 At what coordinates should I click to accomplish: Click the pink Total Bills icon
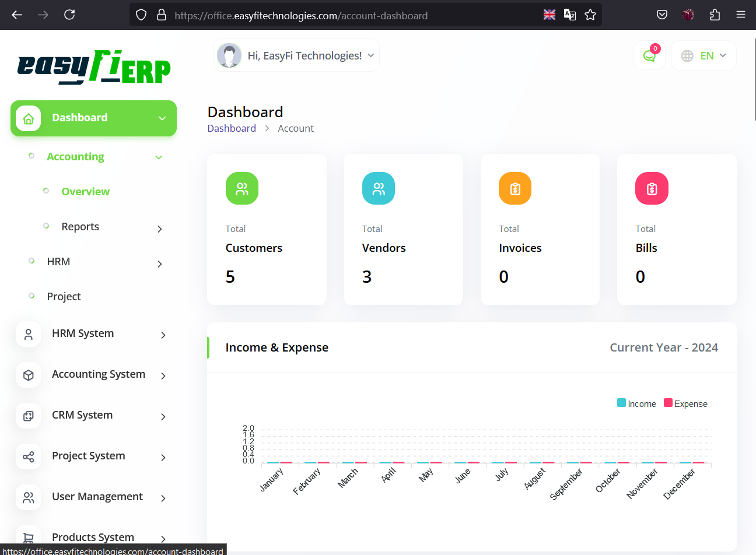[651, 188]
